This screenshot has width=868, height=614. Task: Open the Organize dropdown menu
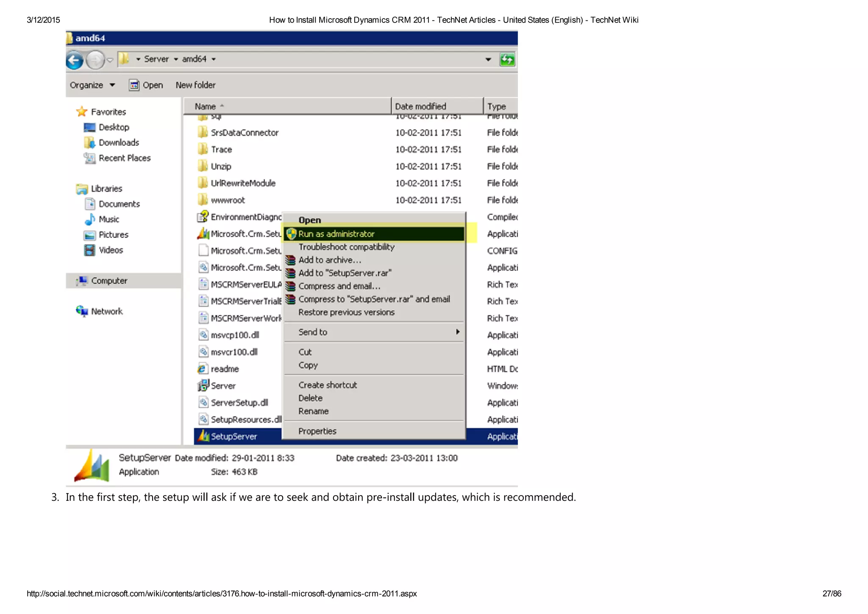pos(92,85)
